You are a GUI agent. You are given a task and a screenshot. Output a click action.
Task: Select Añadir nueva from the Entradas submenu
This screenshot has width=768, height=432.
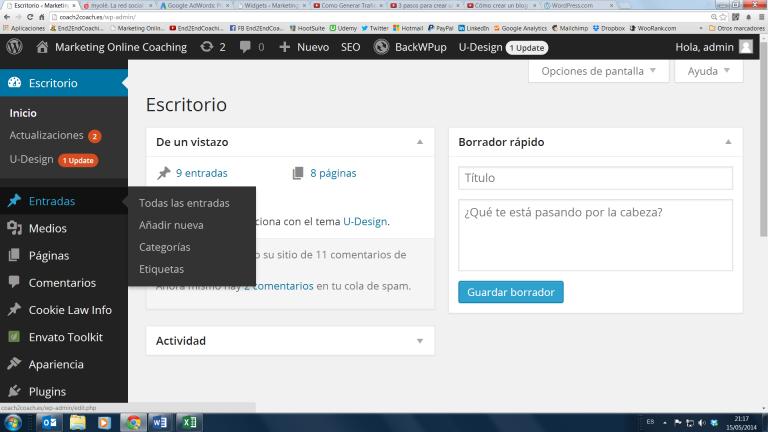(x=171, y=225)
